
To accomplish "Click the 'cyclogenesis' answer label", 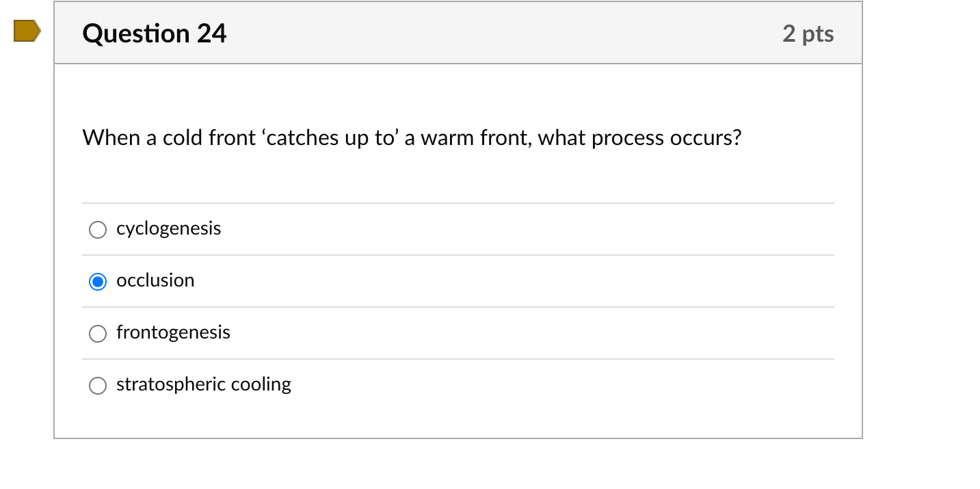I will pyautogui.click(x=168, y=228).
